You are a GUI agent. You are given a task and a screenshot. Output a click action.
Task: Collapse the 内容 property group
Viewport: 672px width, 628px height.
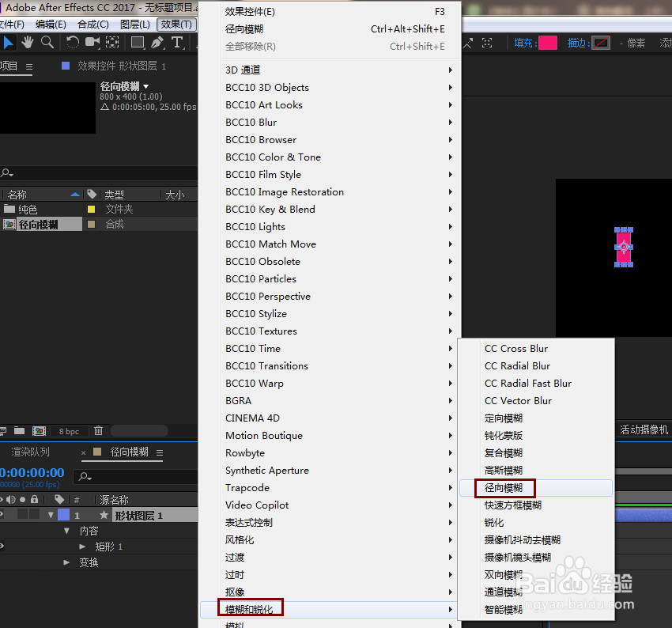coord(67,531)
